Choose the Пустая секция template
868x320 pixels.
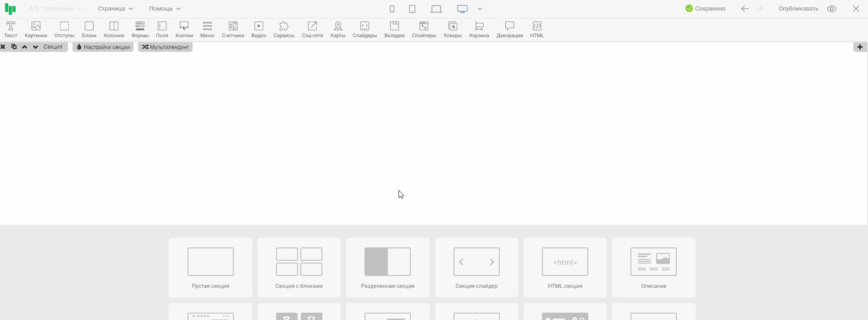pos(210,268)
